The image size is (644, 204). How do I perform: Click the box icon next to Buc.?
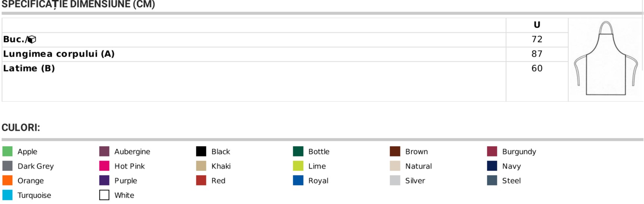click(32, 39)
